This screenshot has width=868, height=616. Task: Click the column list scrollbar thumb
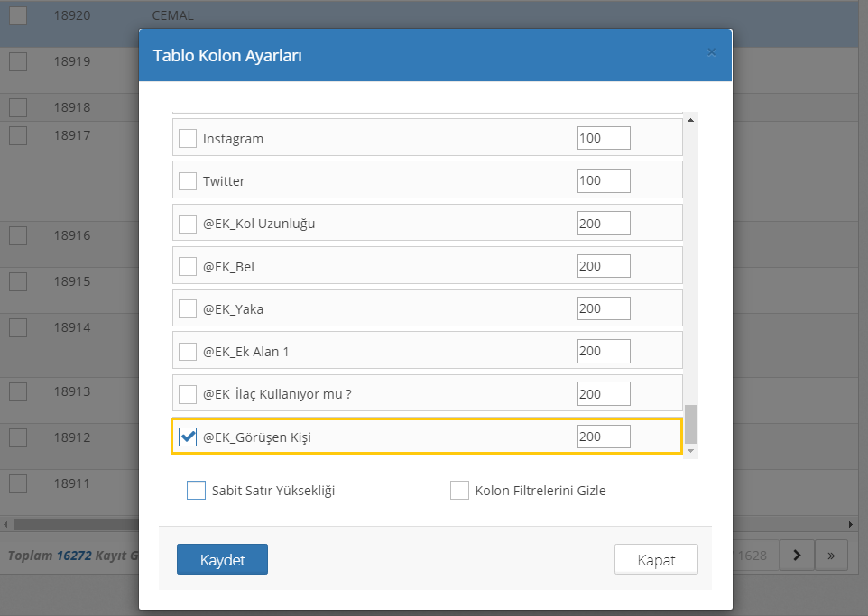tap(691, 423)
